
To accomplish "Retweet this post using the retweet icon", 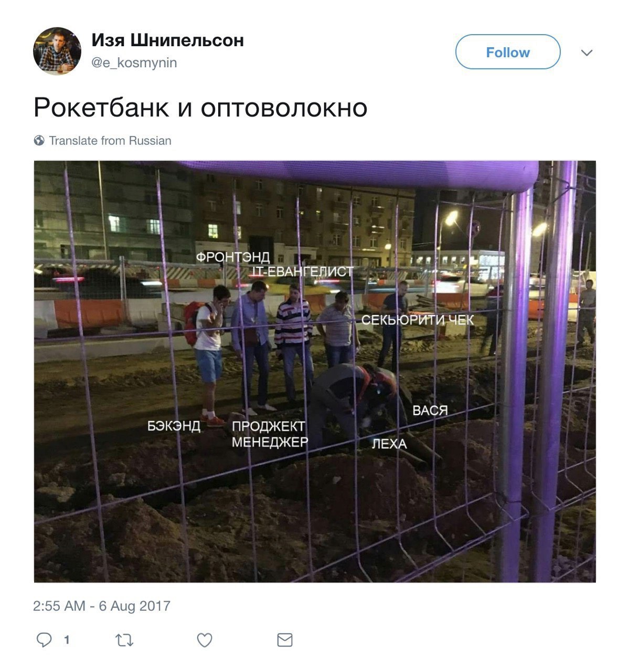I will (124, 640).
